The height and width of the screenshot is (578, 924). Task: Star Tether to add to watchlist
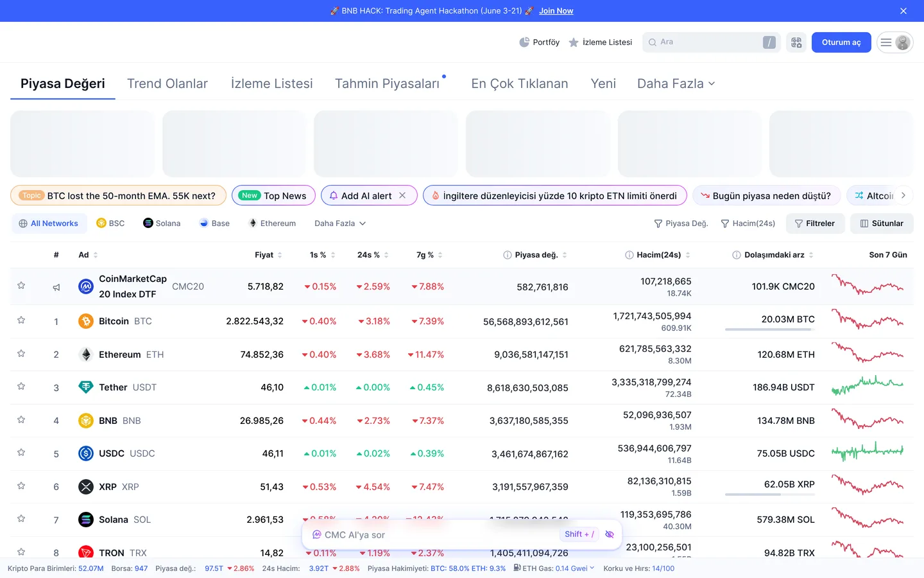click(21, 386)
